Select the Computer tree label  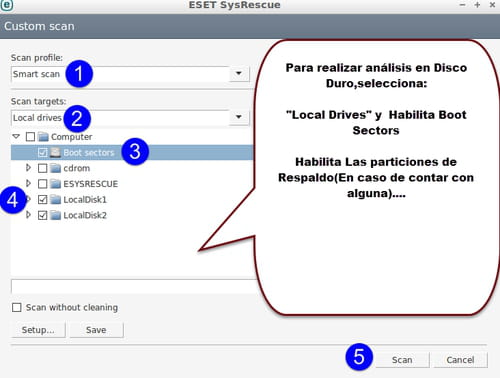71,137
